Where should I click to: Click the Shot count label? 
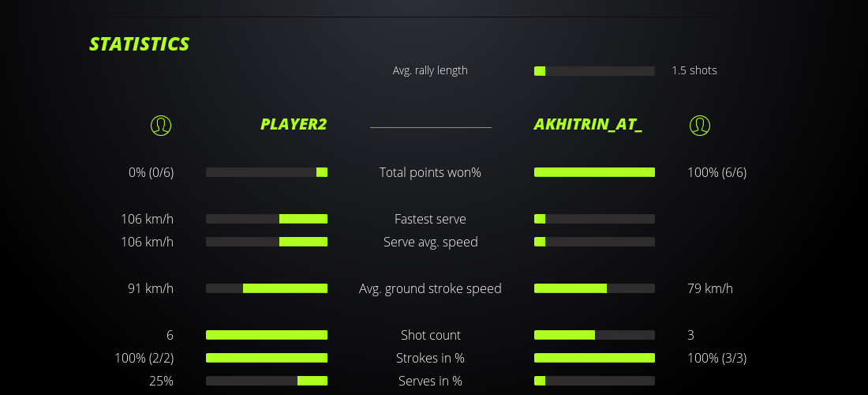coord(430,335)
